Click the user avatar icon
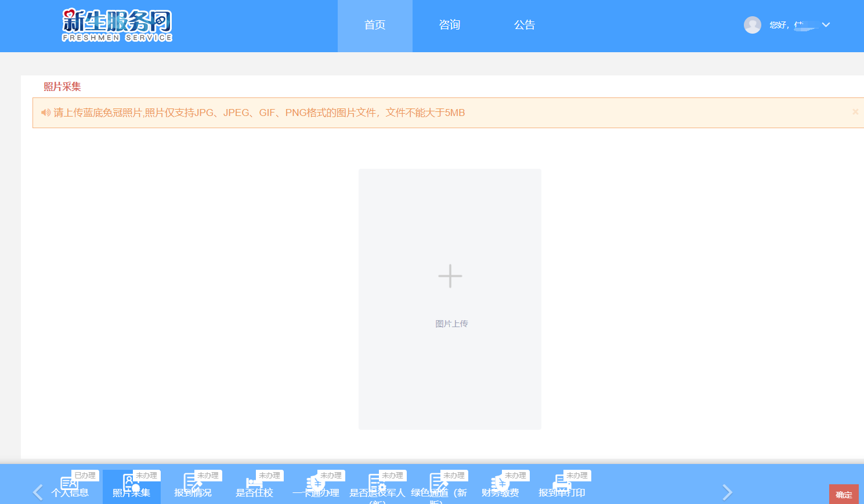The width and height of the screenshot is (864, 504). point(753,25)
